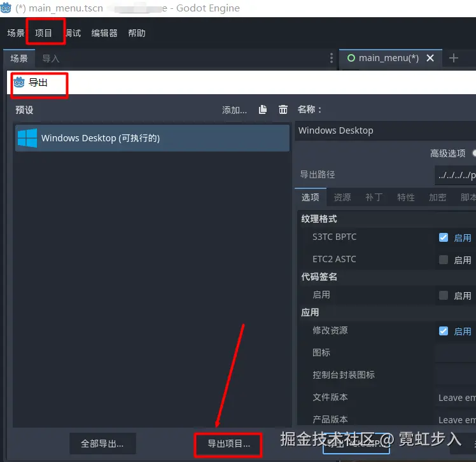Click the 图标 property field
Screen dimensions: 476x462
456,353
